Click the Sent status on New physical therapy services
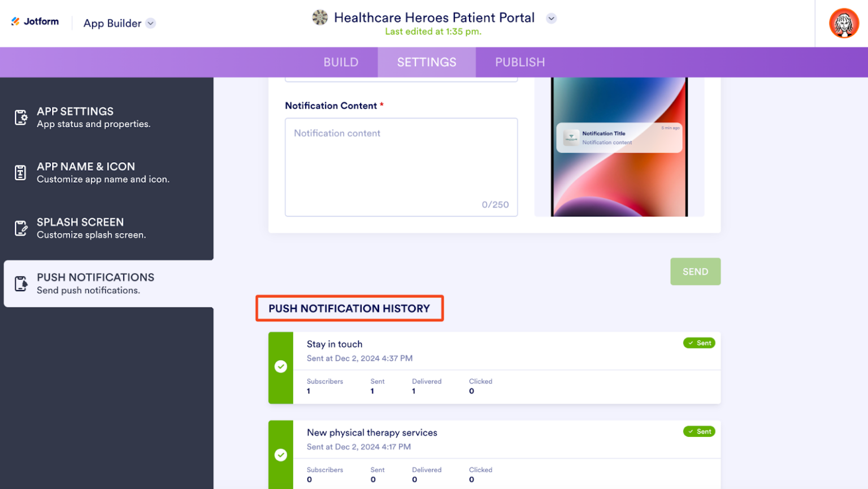868x489 pixels. [x=699, y=431]
